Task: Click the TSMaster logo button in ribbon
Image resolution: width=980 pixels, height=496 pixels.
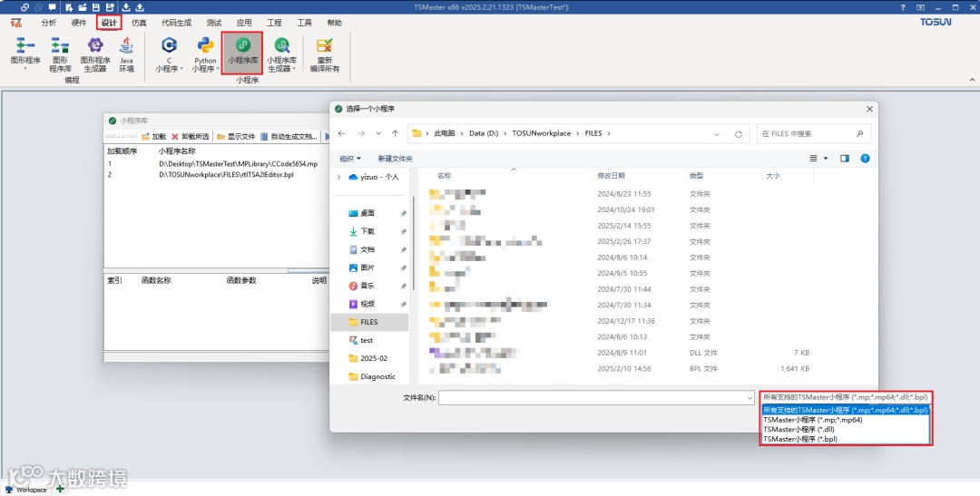Action: pos(16,23)
